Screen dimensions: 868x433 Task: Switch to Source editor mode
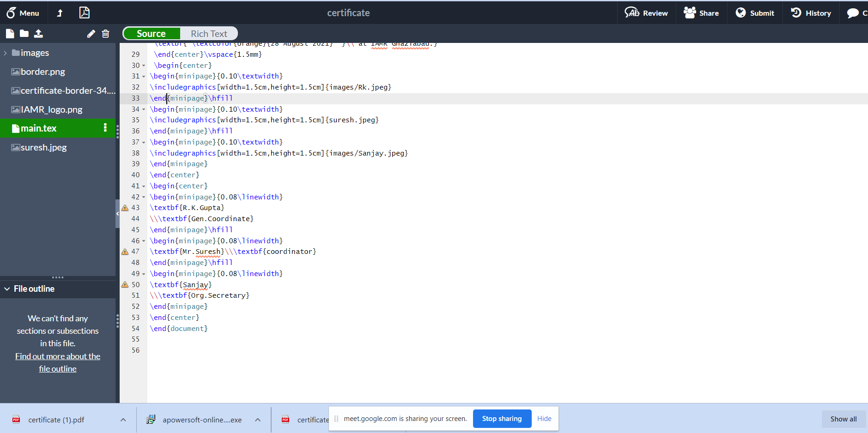151,34
